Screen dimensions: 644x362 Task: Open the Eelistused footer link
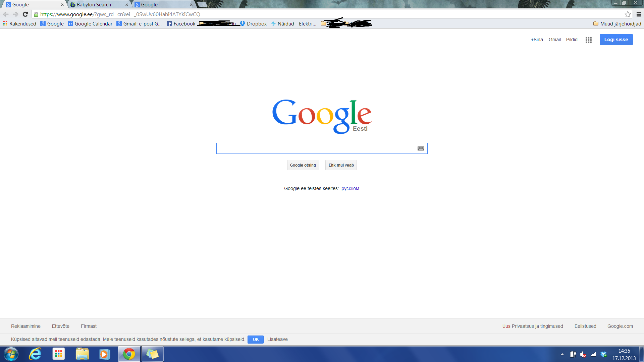[x=585, y=326]
